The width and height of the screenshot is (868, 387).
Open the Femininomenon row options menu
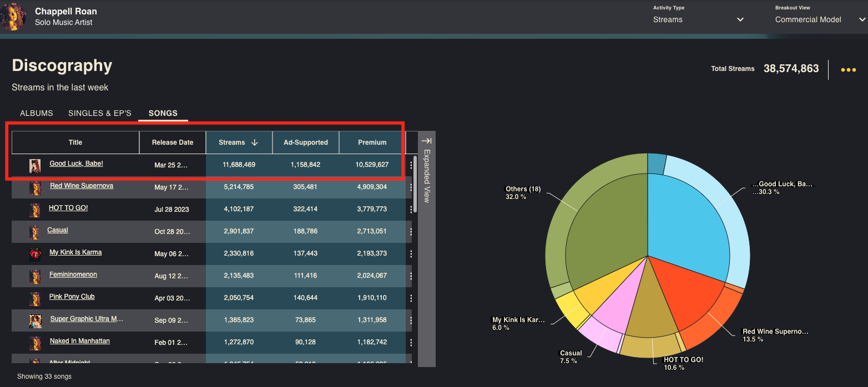click(x=411, y=276)
